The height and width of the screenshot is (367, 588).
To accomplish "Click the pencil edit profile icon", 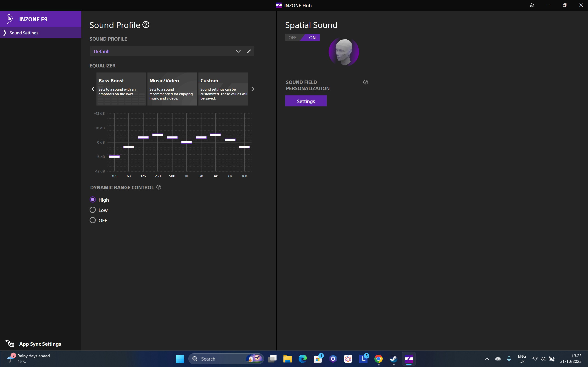I will tap(249, 51).
